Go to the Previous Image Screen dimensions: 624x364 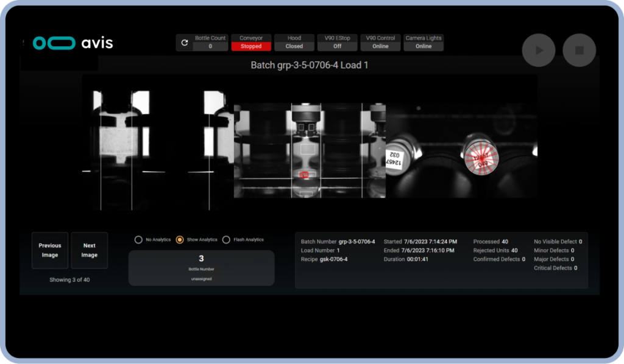[50, 250]
